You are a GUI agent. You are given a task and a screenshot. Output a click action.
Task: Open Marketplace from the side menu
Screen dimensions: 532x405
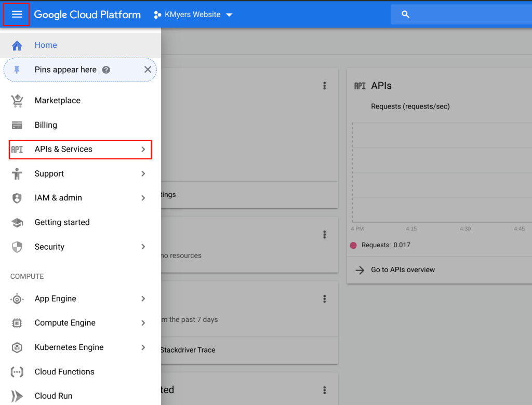click(81, 100)
